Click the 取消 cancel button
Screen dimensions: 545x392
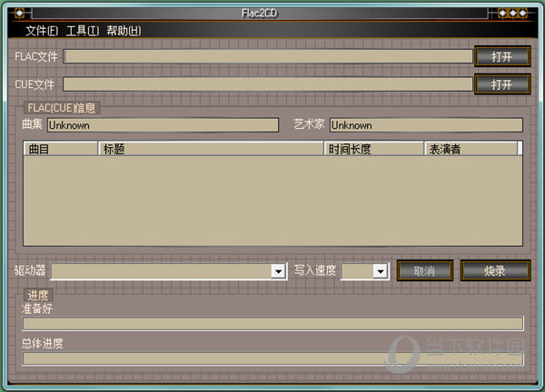click(x=425, y=270)
